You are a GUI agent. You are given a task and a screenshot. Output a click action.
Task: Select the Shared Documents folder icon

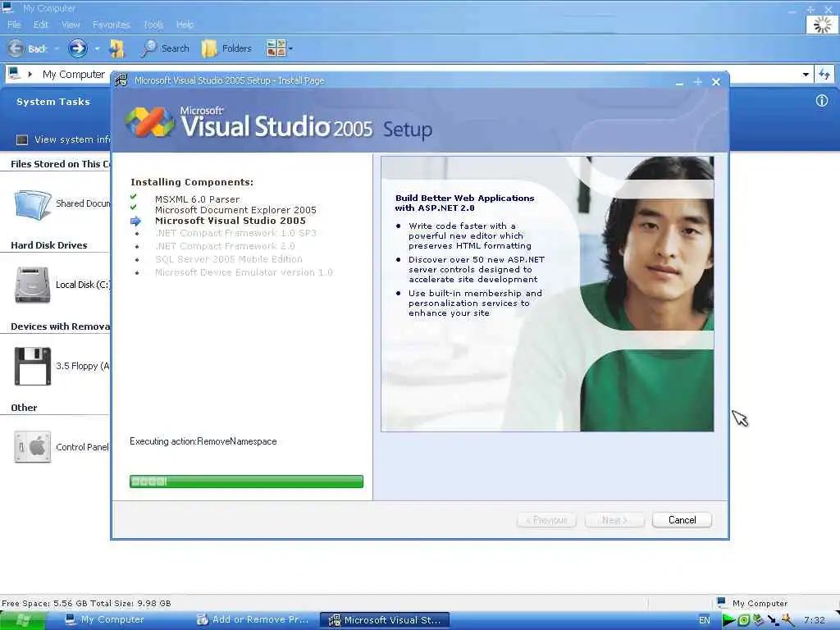pyautogui.click(x=32, y=204)
